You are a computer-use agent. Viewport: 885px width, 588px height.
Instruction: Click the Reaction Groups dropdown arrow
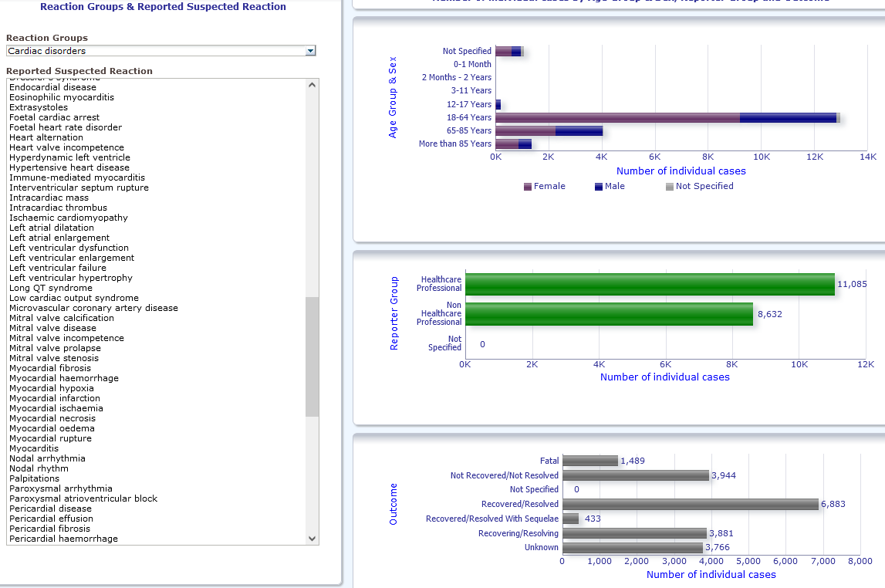[x=310, y=51]
